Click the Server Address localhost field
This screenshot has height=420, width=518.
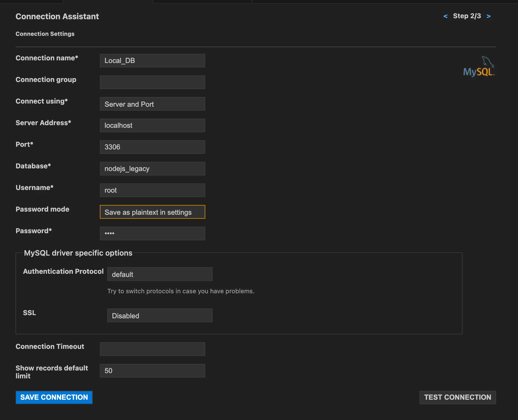point(152,126)
